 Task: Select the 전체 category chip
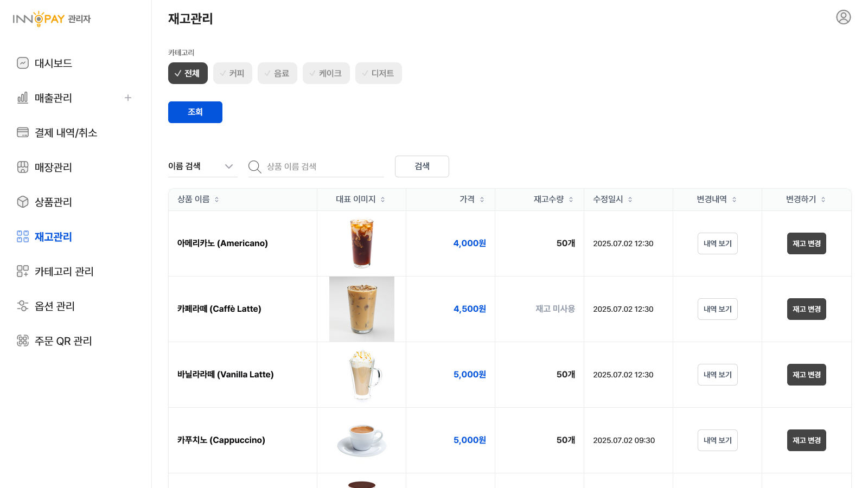188,73
